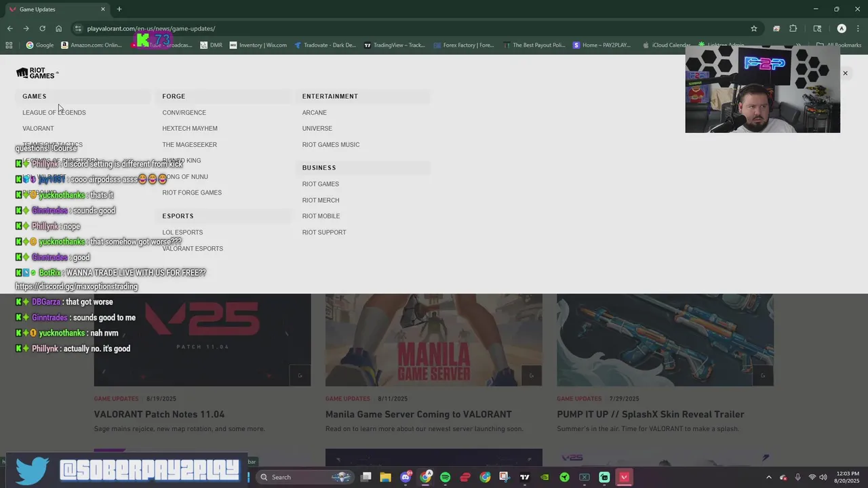Open the Chrome apps grid shortcut

(x=9, y=45)
